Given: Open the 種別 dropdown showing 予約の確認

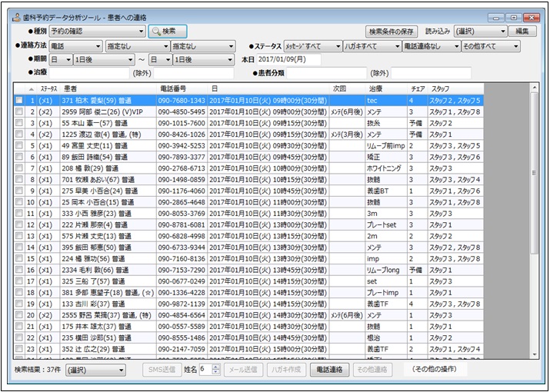Looking at the screenshot, I should click(x=97, y=32).
